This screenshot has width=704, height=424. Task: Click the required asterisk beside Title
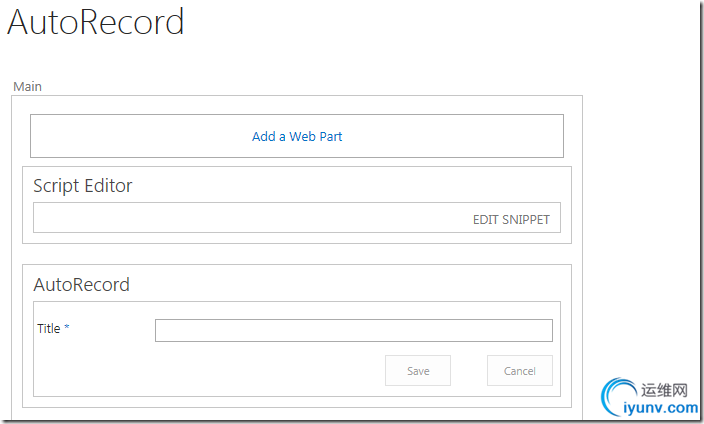[x=66, y=328]
